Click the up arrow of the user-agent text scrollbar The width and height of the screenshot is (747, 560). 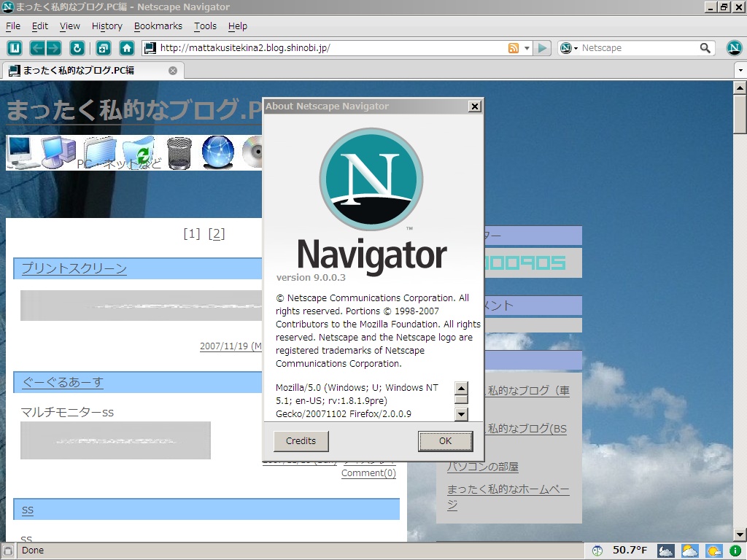(461, 388)
